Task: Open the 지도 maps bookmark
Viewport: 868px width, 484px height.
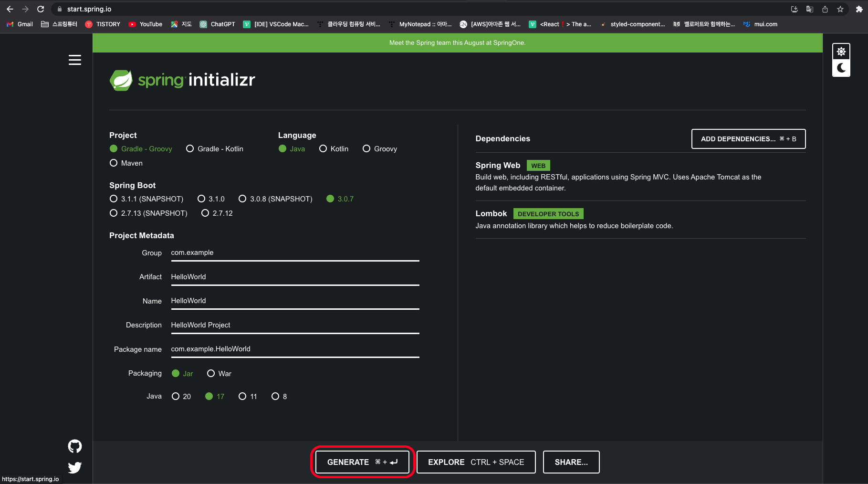Action: click(x=181, y=24)
